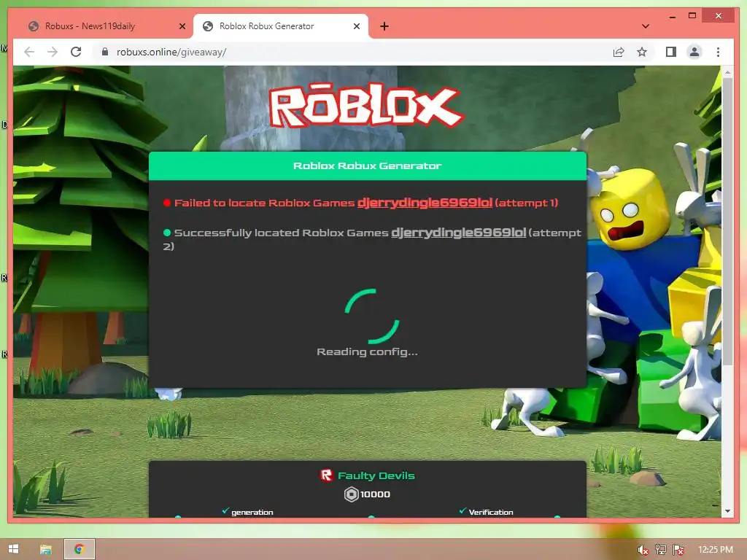View site info via the padlock icon
Viewport: 747px width, 560px height.
105,52
